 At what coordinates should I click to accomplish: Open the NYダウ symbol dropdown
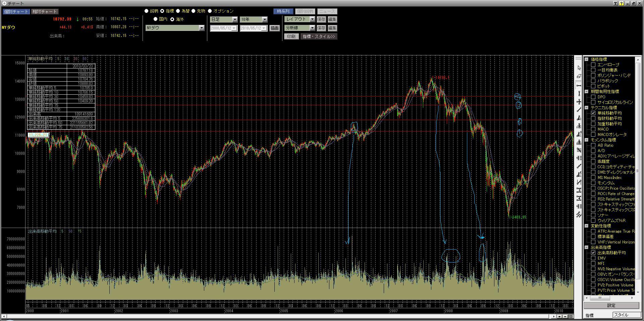click(175, 28)
